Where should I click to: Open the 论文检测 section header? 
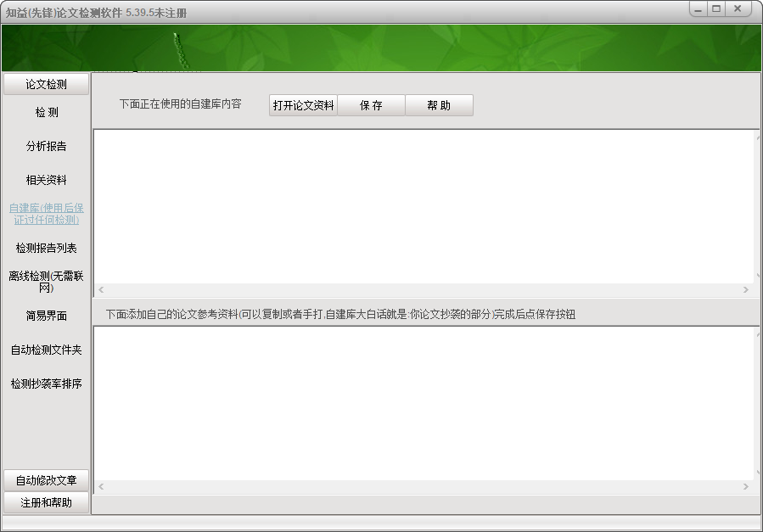click(46, 84)
